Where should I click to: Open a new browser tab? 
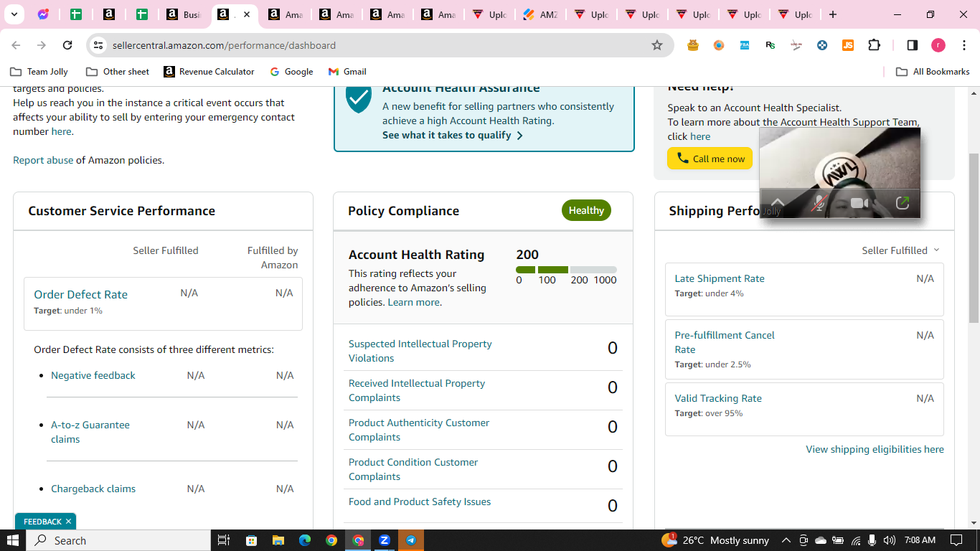pos(832,14)
